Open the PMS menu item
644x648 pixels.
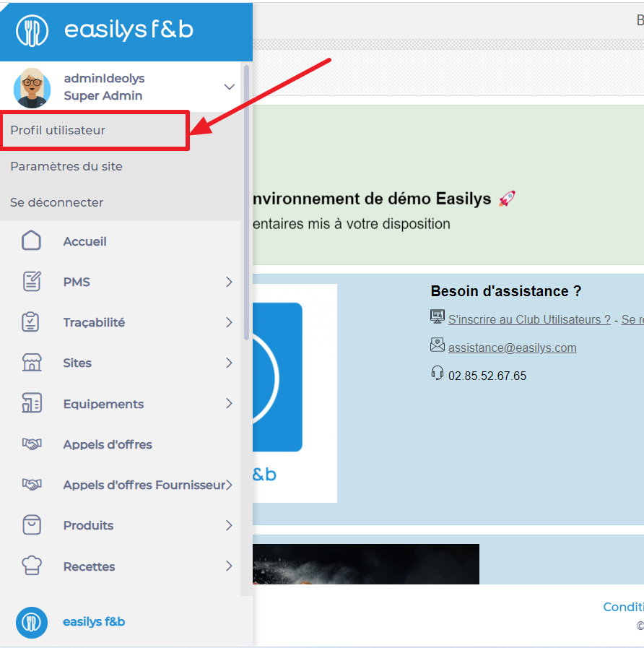point(77,282)
